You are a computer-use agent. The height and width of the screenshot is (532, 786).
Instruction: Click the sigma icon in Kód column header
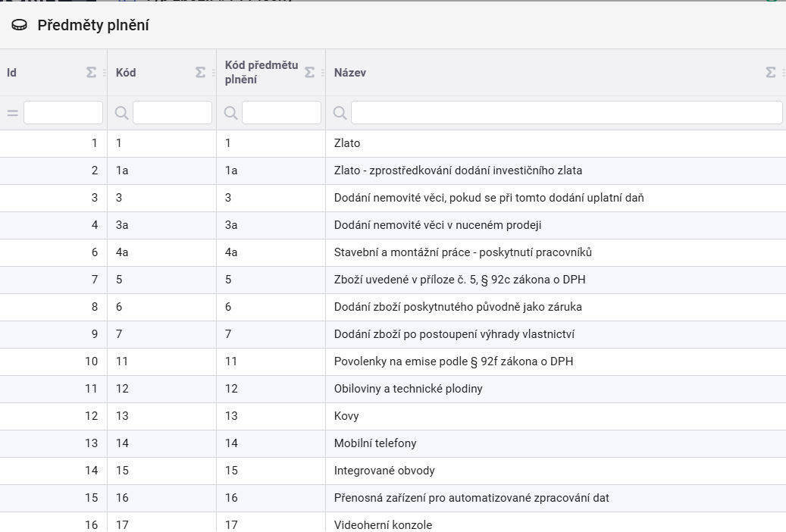pyautogui.click(x=200, y=73)
